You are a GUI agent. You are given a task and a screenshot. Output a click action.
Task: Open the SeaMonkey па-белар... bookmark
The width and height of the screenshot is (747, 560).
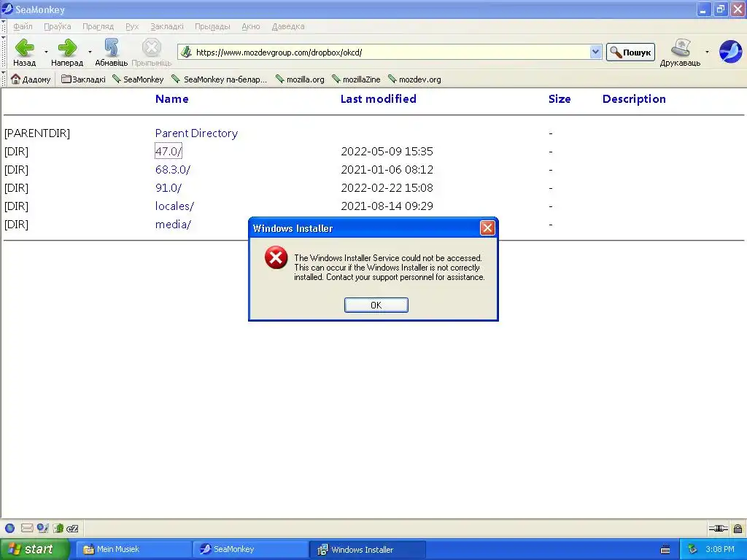click(220, 79)
